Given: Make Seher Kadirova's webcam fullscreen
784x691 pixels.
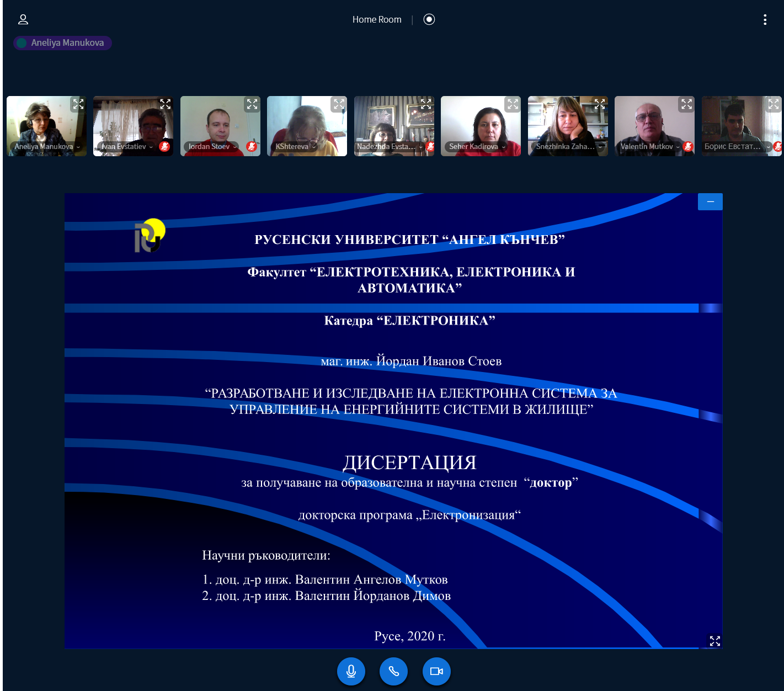Looking at the screenshot, I should coord(513,104).
